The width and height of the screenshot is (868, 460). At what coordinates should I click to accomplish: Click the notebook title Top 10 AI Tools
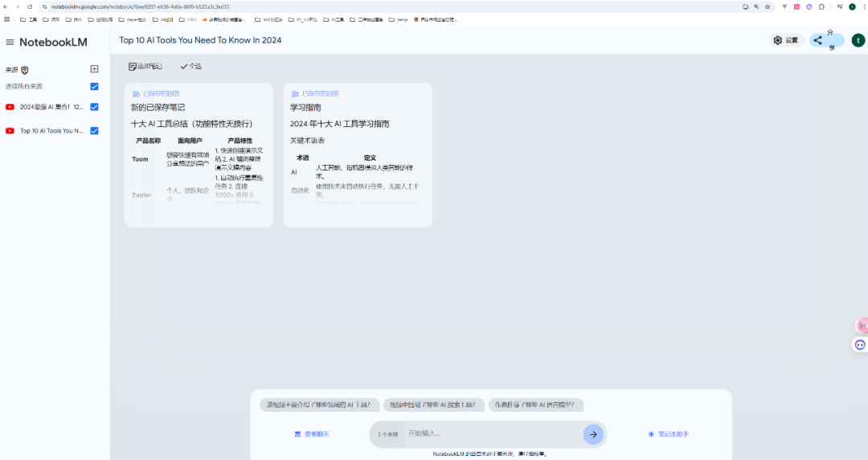(200, 40)
